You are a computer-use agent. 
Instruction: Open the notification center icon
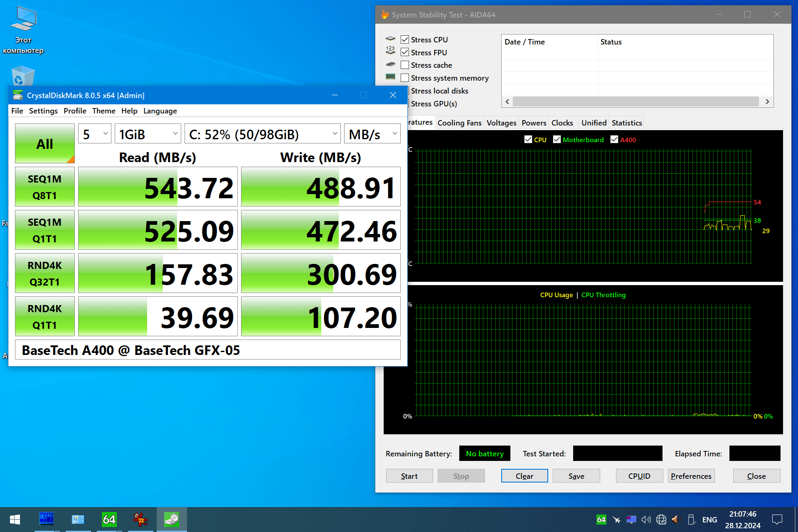[x=777, y=520]
